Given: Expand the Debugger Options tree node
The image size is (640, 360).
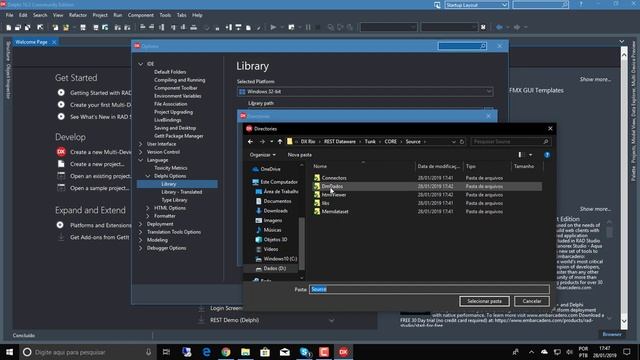Looking at the screenshot, I should [x=141, y=248].
